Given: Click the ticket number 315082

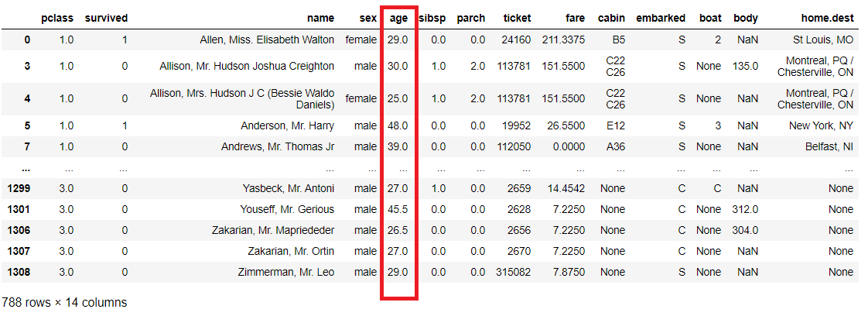Looking at the screenshot, I should [512, 272].
